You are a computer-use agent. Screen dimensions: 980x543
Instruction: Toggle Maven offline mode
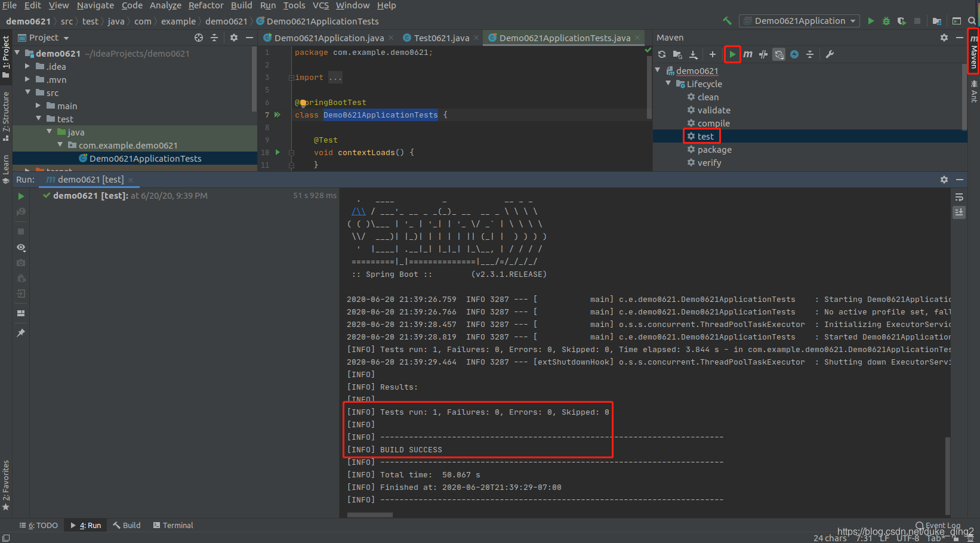(763, 54)
